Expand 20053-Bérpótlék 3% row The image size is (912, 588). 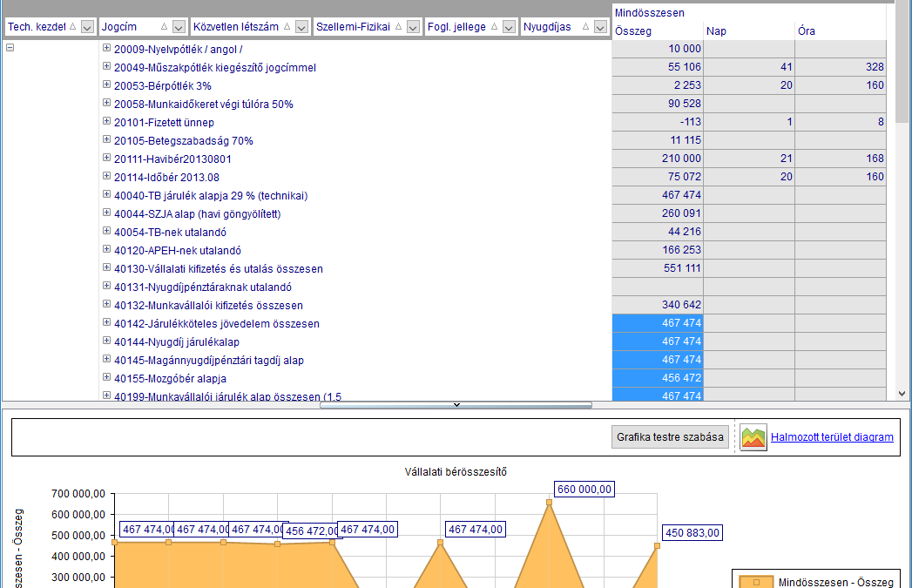(x=106, y=84)
